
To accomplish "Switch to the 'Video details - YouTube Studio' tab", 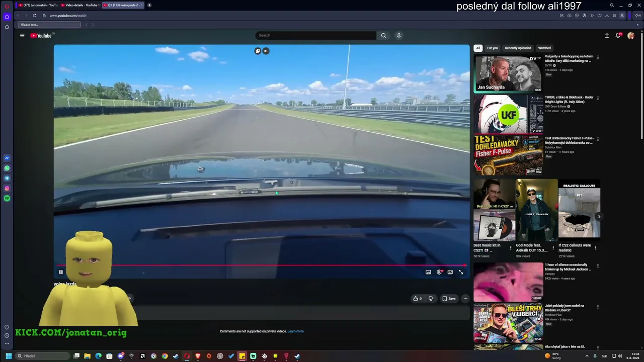I will tap(80, 5).
